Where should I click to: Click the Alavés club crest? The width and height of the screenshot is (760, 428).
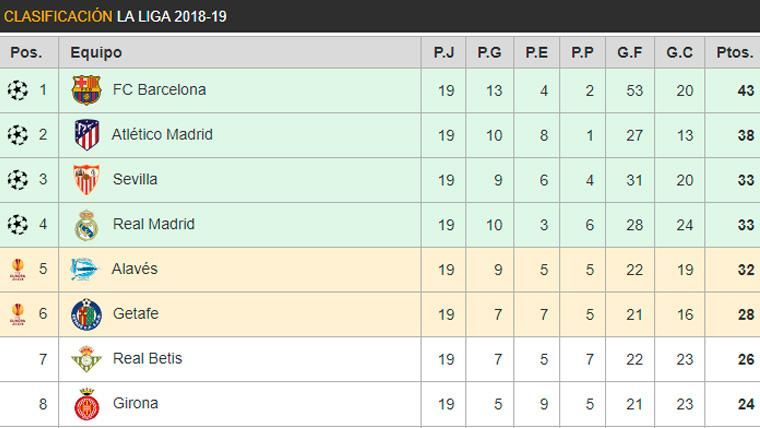click(86, 269)
